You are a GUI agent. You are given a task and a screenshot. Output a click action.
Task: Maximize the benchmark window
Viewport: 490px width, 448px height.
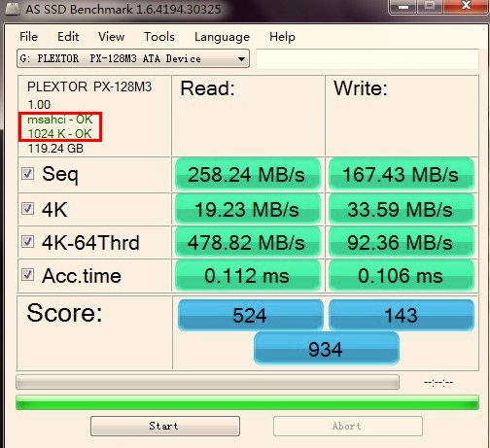click(x=430, y=6)
